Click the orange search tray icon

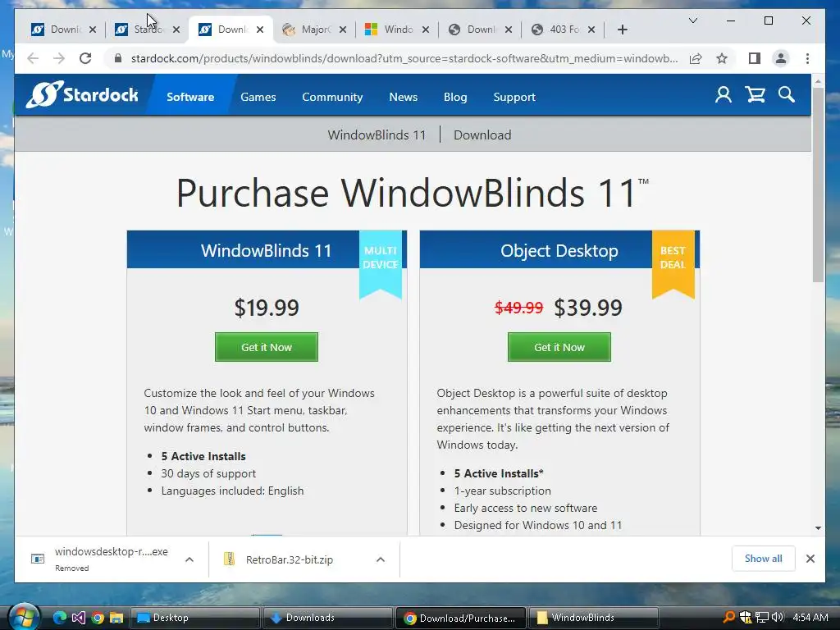point(728,617)
